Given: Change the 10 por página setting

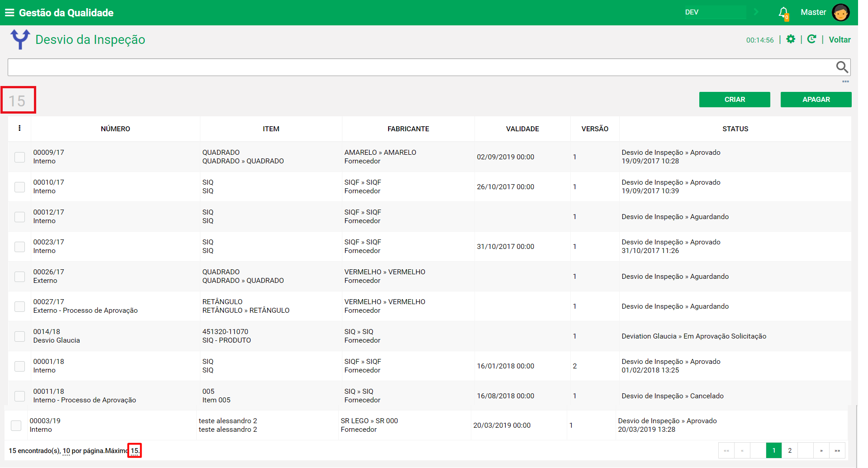Looking at the screenshot, I should (66, 451).
